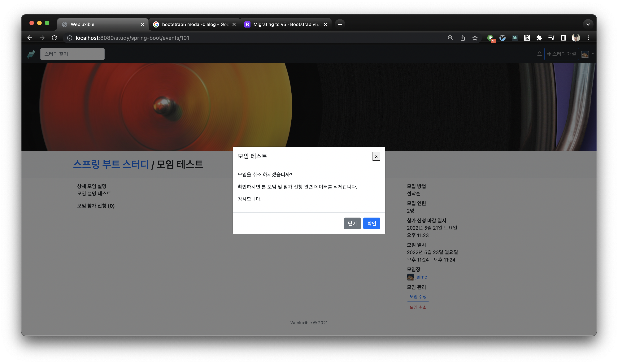
Task: Expand the tab search chevron
Action: click(x=588, y=24)
